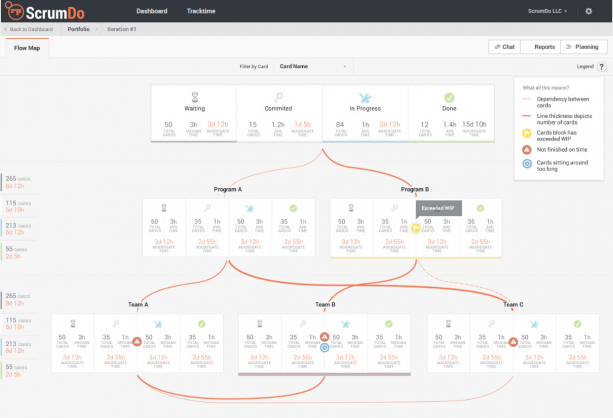
Task: Click the Committed magnifier icon in top block
Action: click(x=279, y=99)
